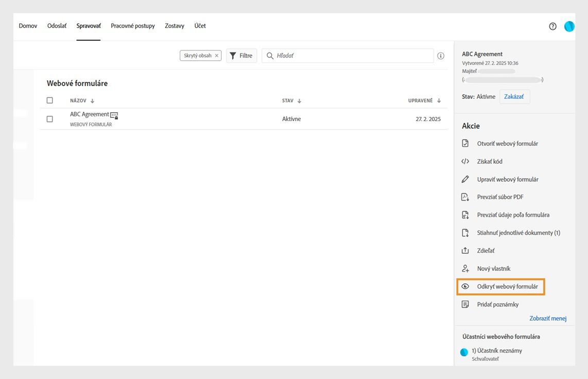Click the Pridať poznámky notes icon
The width and height of the screenshot is (588, 379).
click(x=465, y=304)
